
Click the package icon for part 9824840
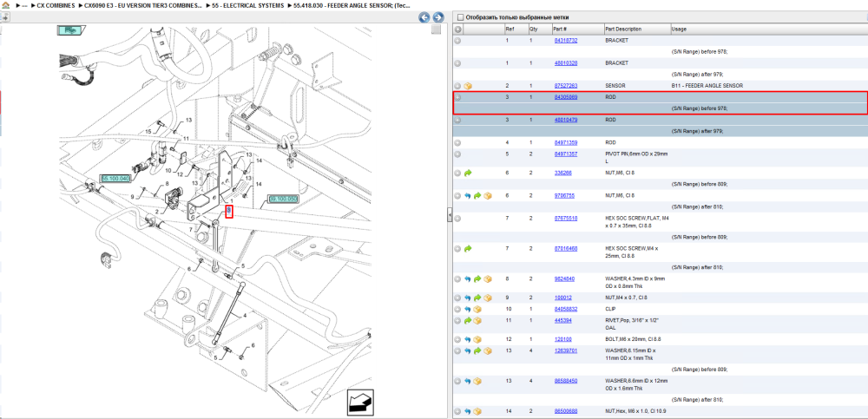pyautogui.click(x=488, y=279)
